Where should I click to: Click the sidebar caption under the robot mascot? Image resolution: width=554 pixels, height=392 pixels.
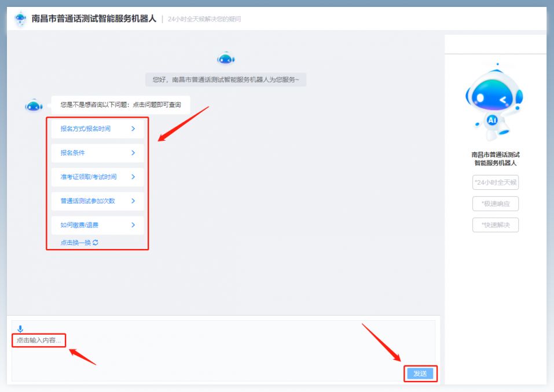(x=496, y=159)
